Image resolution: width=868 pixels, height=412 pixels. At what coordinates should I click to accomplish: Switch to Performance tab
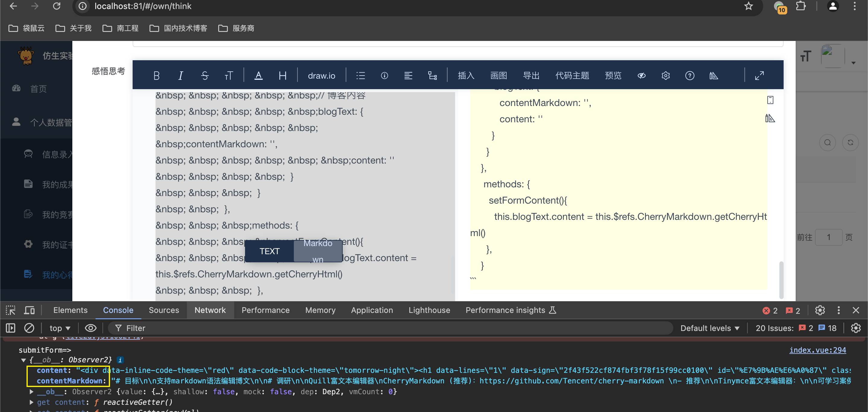tap(266, 310)
